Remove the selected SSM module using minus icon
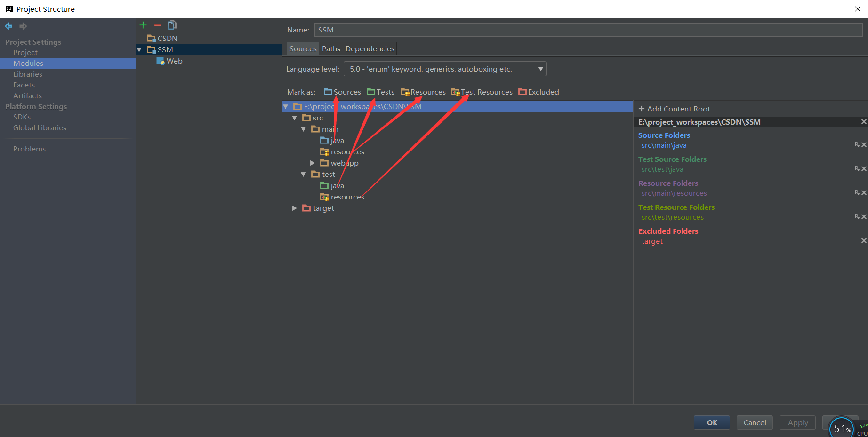The width and height of the screenshot is (868, 437). 158,25
